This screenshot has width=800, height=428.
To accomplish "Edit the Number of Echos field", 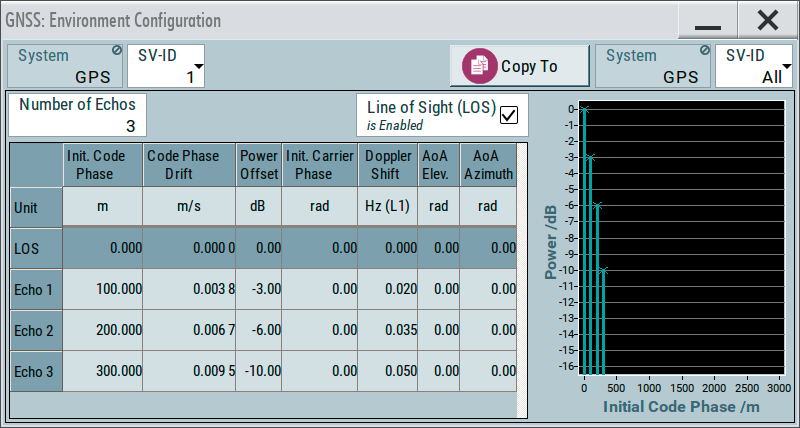I will coord(77,115).
